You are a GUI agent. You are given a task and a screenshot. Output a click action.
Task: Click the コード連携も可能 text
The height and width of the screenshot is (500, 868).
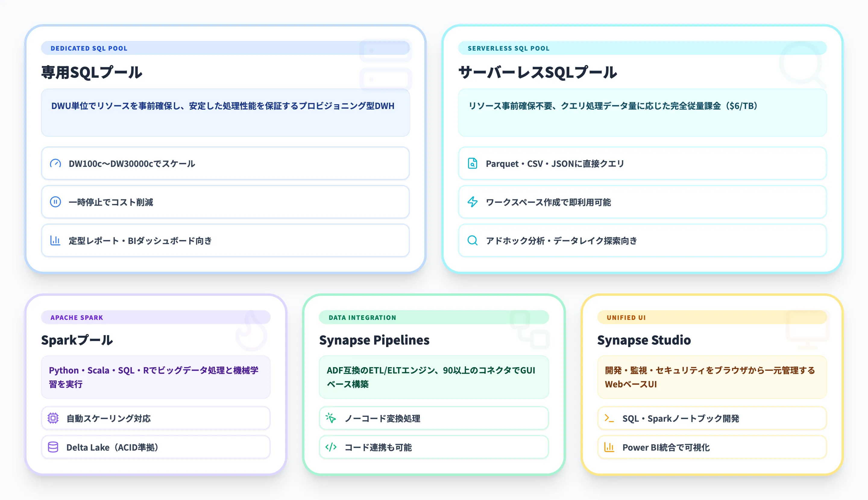[378, 448]
